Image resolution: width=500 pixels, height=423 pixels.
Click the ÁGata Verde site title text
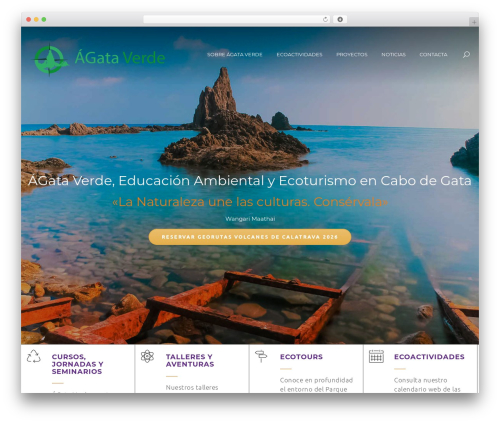[120, 57]
